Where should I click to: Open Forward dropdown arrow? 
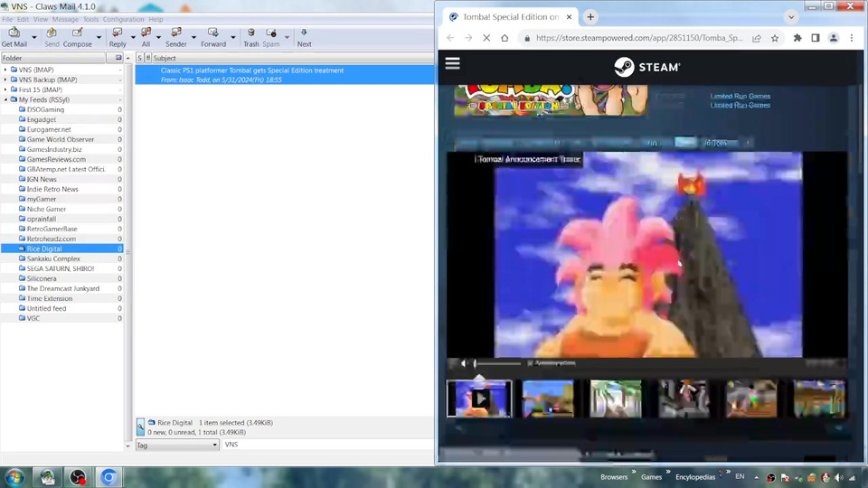pyautogui.click(x=233, y=38)
